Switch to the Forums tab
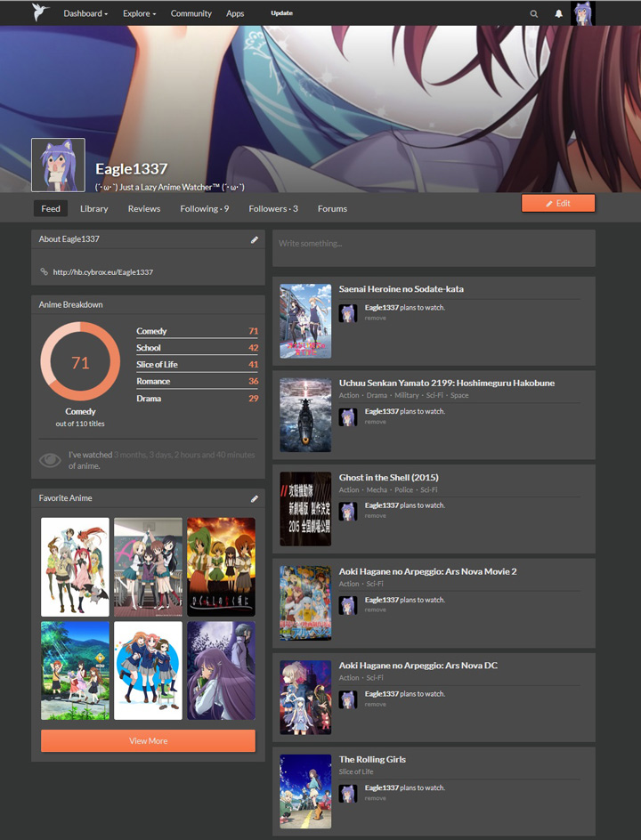Screen dimensions: 641x840 click(x=332, y=208)
